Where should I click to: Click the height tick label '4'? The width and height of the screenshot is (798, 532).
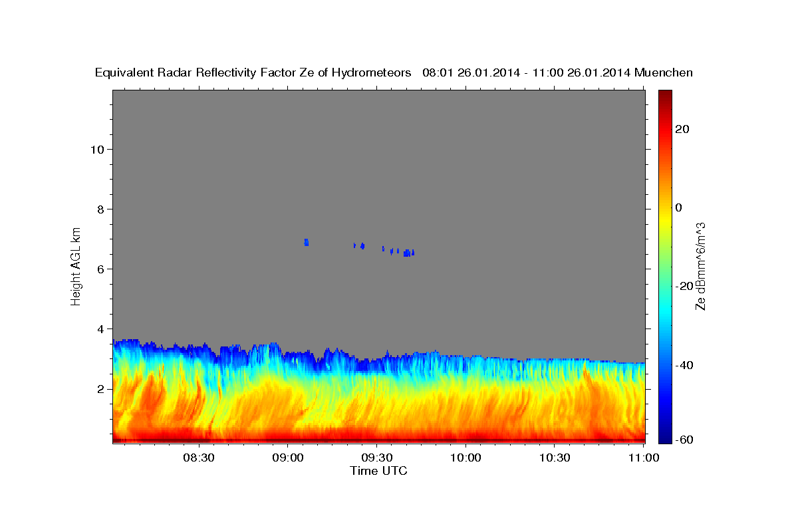pos(101,329)
